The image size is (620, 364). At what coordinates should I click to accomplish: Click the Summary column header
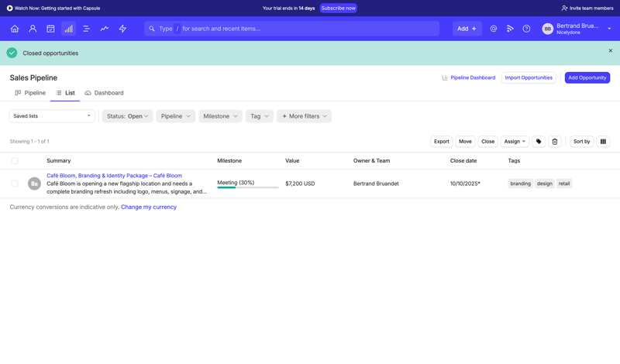(x=59, y=160)
